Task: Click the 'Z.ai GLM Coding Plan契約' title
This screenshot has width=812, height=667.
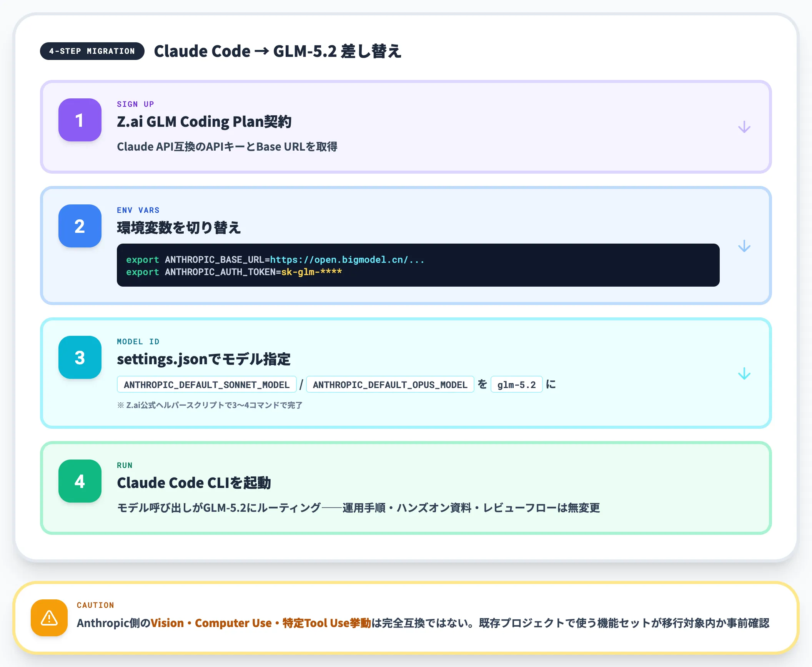Action: [x=204, y=122]
